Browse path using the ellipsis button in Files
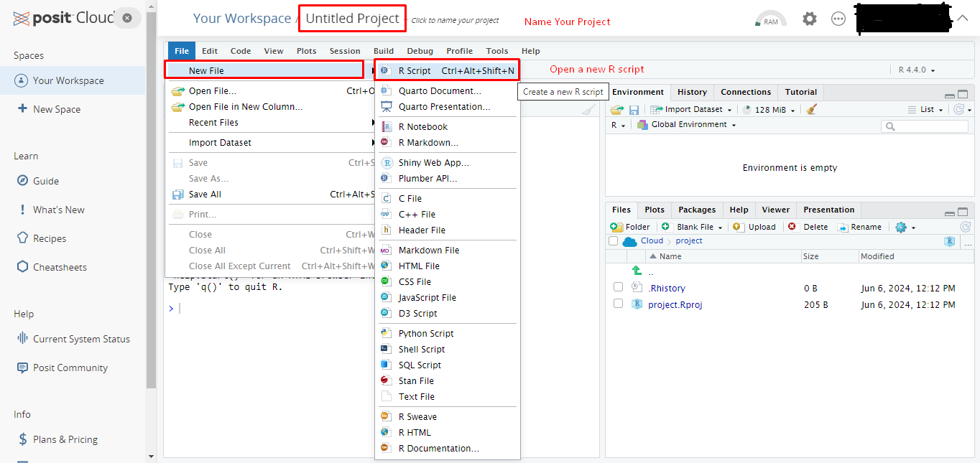The height and width of the screenshot is (463, 980). coord(967,243)
